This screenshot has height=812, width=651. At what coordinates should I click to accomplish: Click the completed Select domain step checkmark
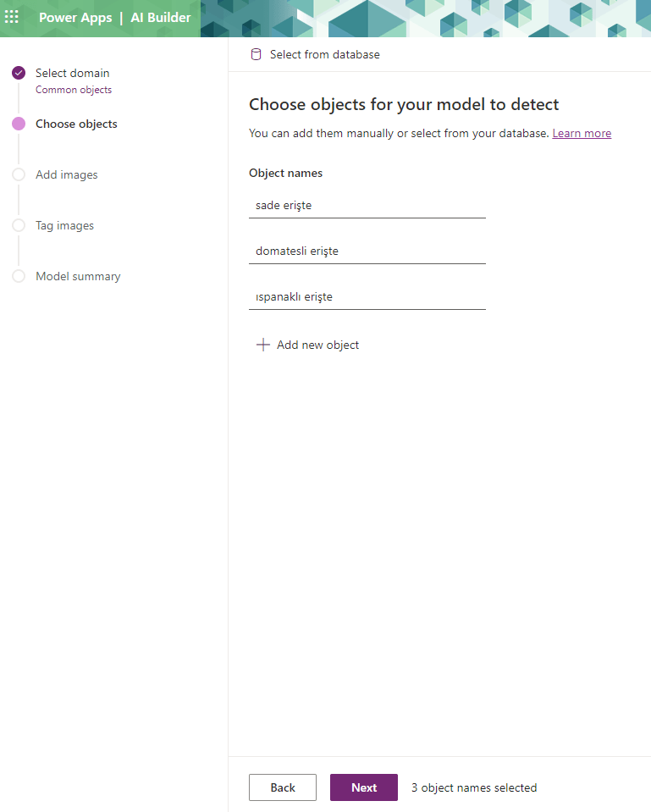coord(19,74)
